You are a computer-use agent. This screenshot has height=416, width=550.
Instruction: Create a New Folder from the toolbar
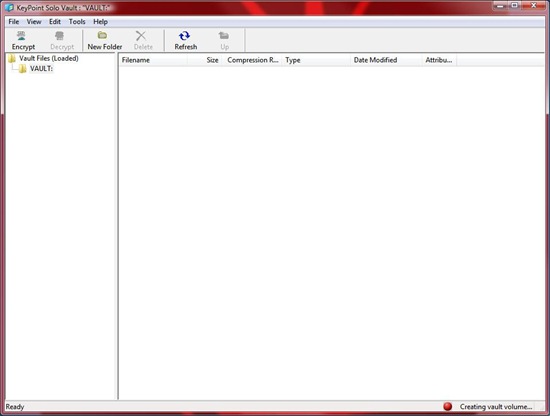(105, 40)
